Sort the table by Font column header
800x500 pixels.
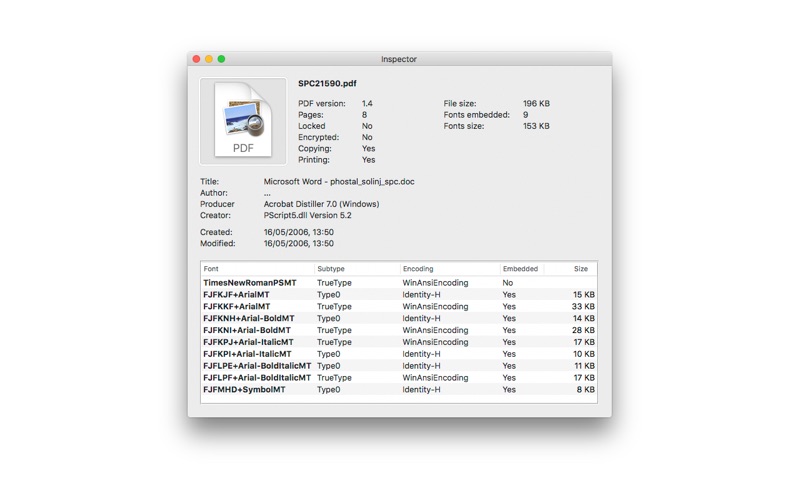coord(258,269)
